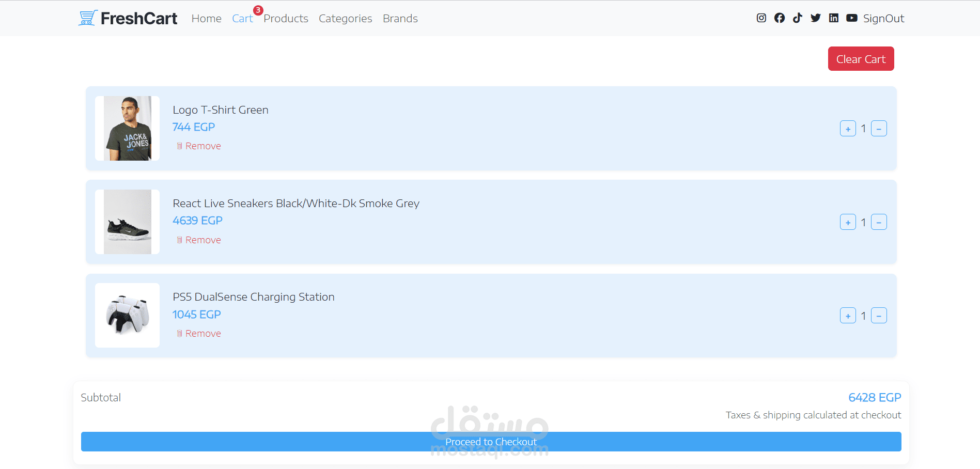Click Taxes & shipping calculated at checkout text
Screen dimensions: 980x469
(813, 415)
